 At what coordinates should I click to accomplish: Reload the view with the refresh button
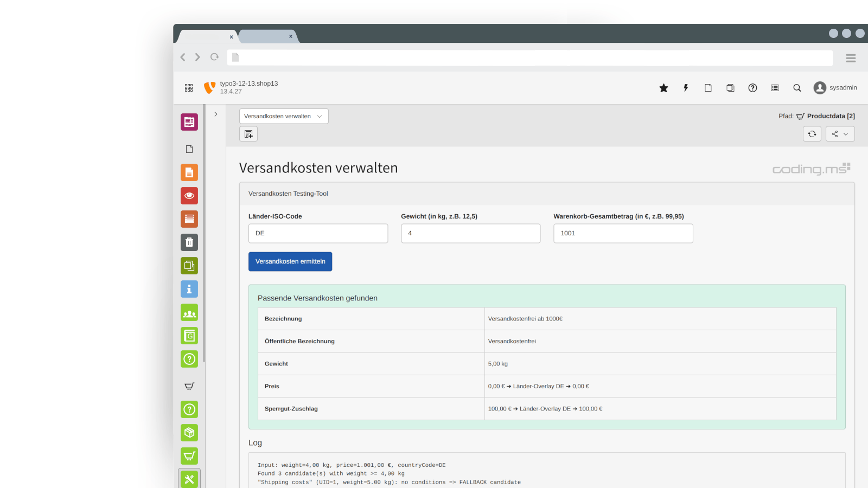tap(812, 133)
